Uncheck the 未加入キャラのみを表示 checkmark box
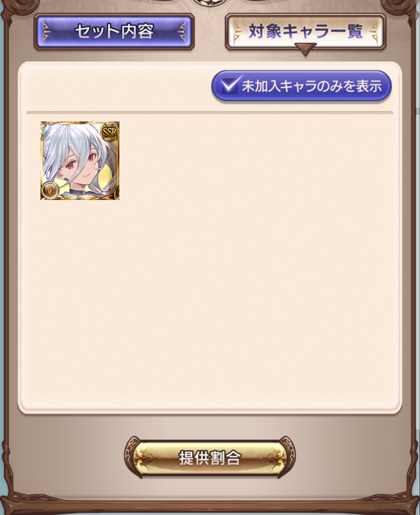Screen dimensions: 420x515 [230, 85]
